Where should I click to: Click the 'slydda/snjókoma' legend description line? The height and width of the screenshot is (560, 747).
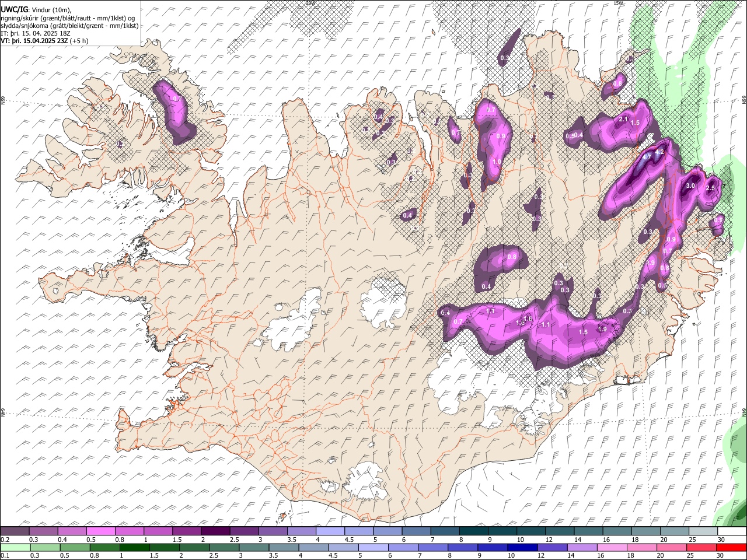pyautogui.click(x=69, y=26)
